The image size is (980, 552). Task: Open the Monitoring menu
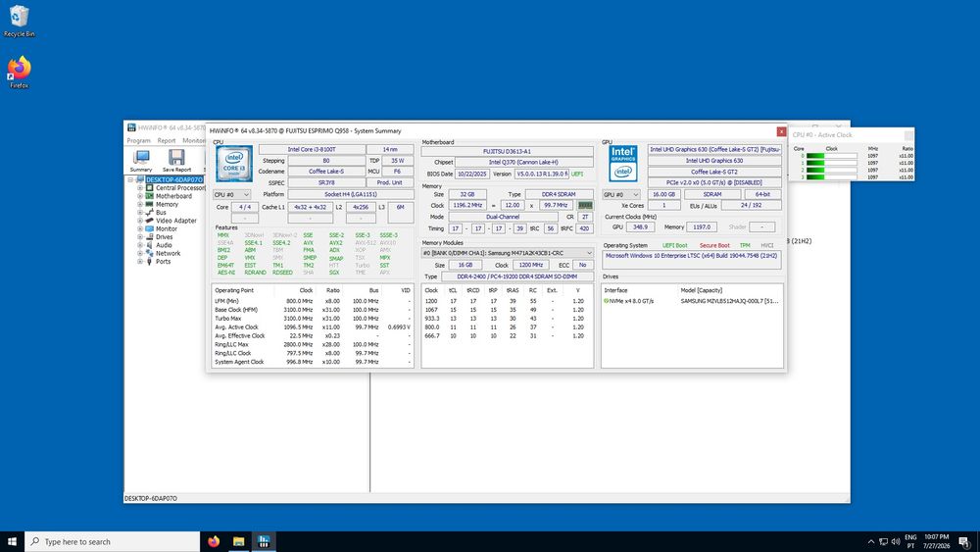194,140
